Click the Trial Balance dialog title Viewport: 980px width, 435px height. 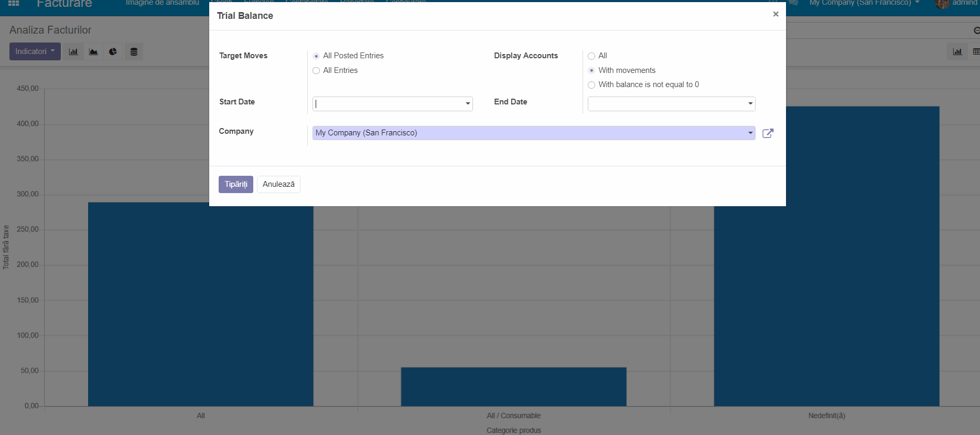coord(245,16)
